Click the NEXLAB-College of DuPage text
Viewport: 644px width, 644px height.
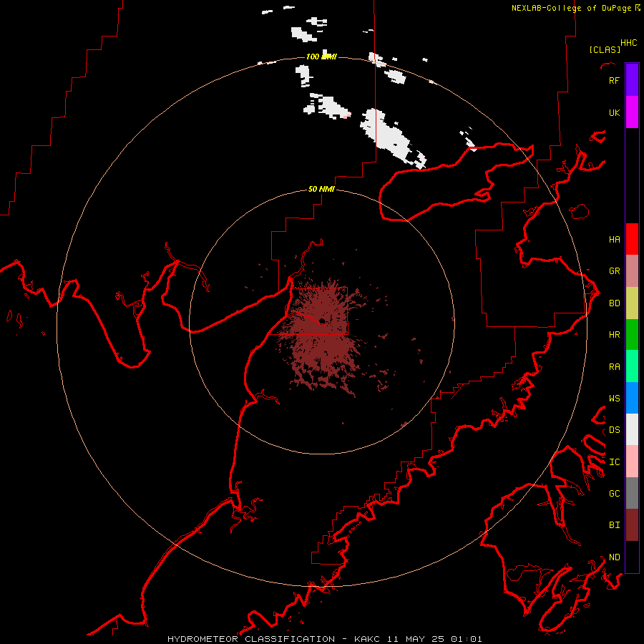pyautogui.click(x=571, y=8)
